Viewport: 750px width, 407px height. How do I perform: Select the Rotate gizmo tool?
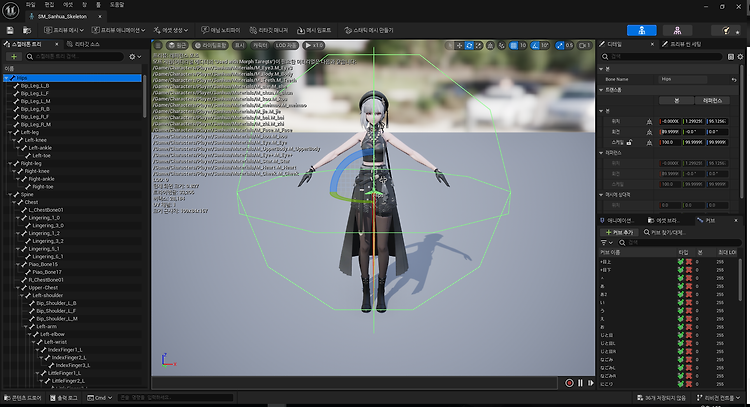(469, 45)
